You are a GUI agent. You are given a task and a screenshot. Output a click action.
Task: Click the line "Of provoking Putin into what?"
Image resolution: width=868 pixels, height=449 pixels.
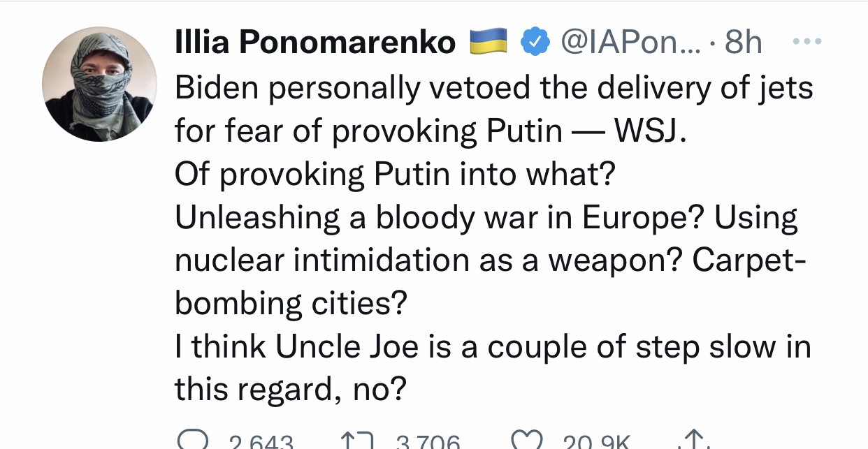[x=394, y=175]
